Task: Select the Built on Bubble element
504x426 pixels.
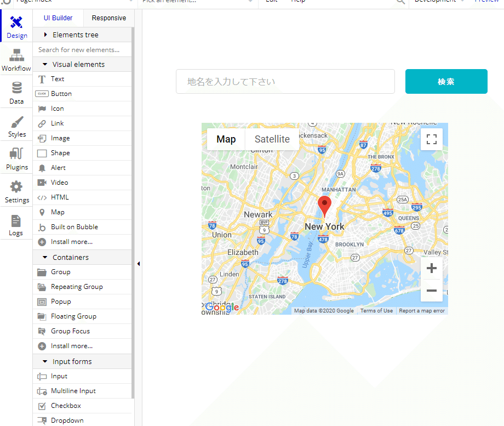Action: click(82, 227)
